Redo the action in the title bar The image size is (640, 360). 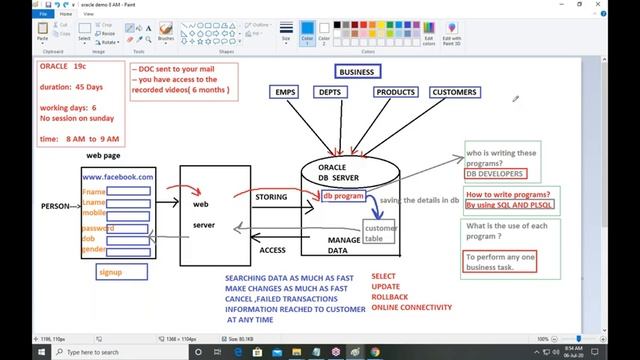click(66, 4)
